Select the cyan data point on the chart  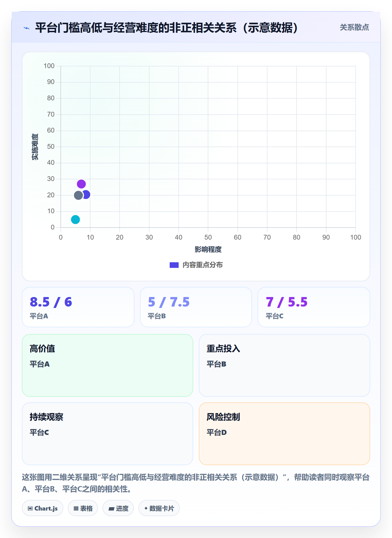(x=75, y=219)
